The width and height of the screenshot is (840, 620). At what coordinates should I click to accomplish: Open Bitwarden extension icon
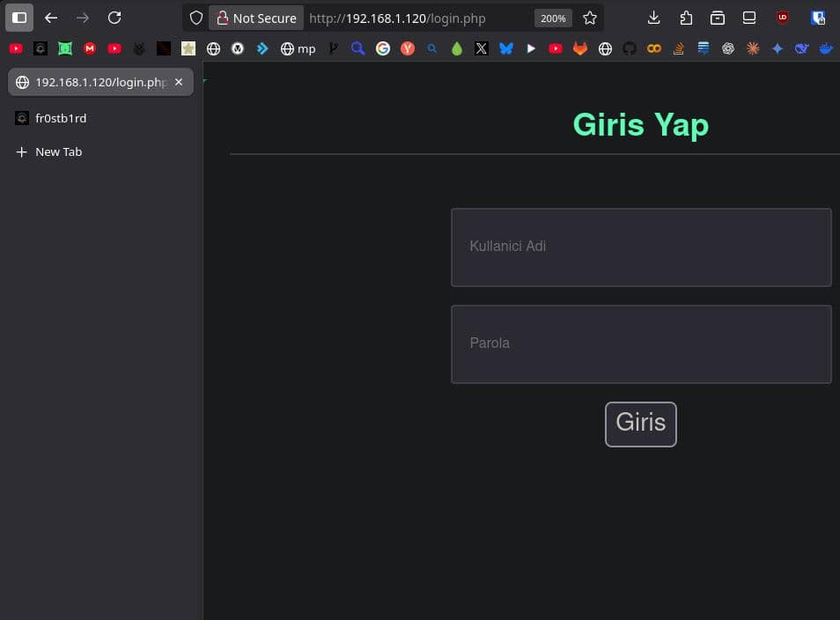818,18
